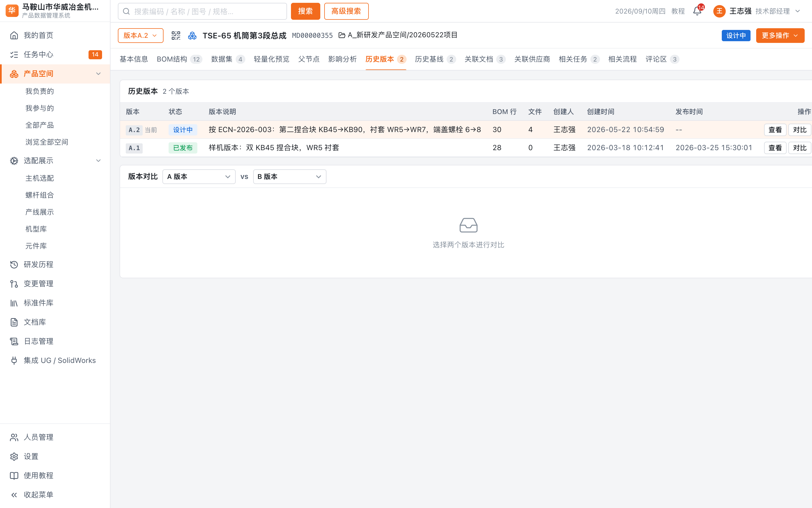Open the user account menu chevron

coord(798,11)
